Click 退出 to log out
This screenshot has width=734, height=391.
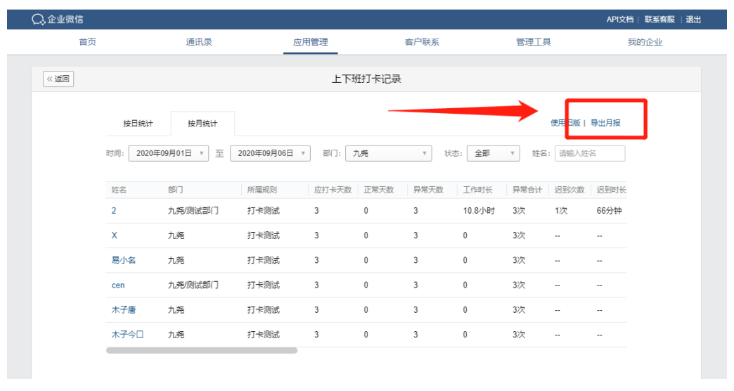tap(693, 19)
